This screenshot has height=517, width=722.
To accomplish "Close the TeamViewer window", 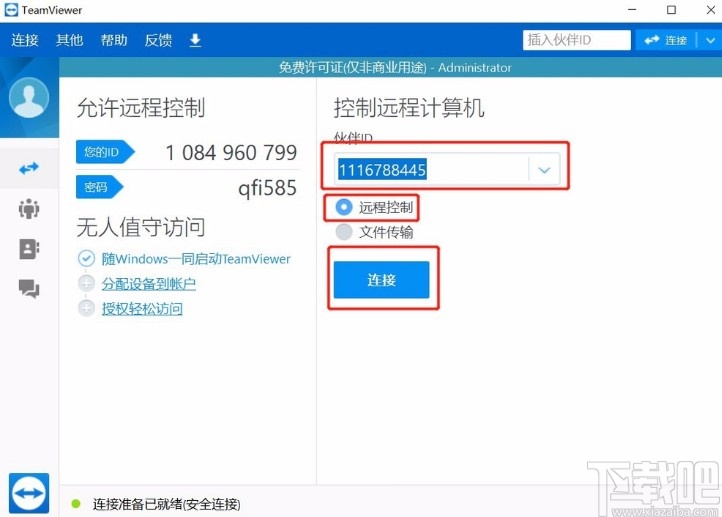I will (x=711, y=10).
